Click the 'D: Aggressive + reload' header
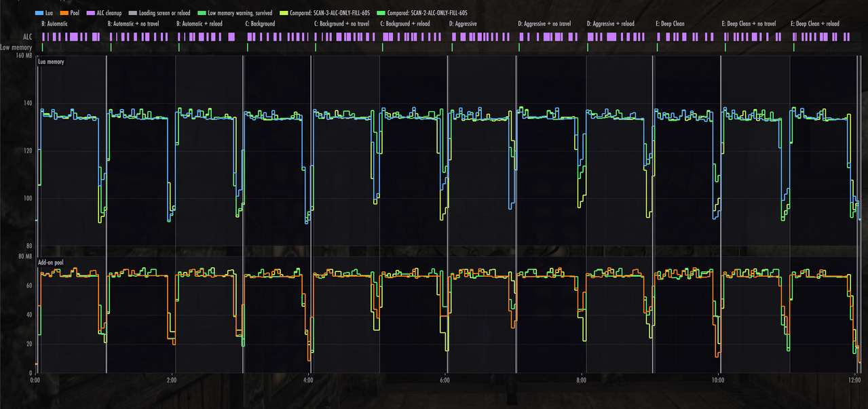This screenshot has height=409, width=868. pyautogui.click(x=611, y=24)
